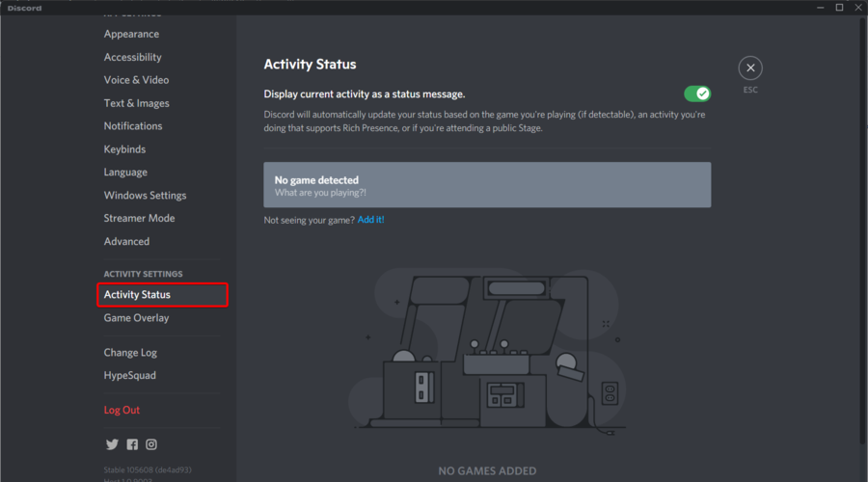Close settings with the ESC X icon
This screenshot has height=482, width=868.
click(x=750, y=67)
